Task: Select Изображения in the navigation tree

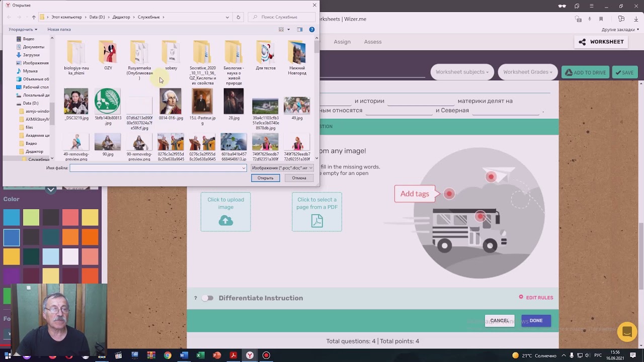Action: click(35, 63)
